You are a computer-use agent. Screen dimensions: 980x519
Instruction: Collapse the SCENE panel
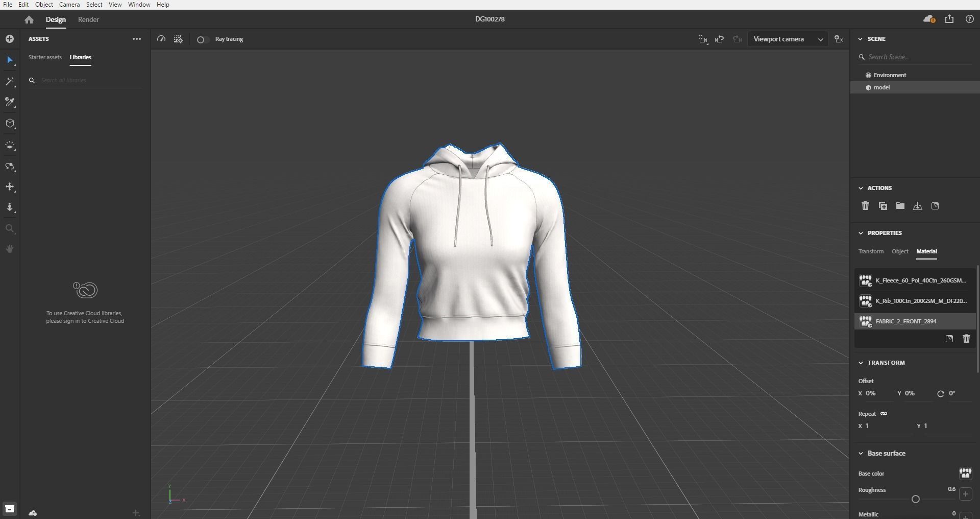[861, 39]
